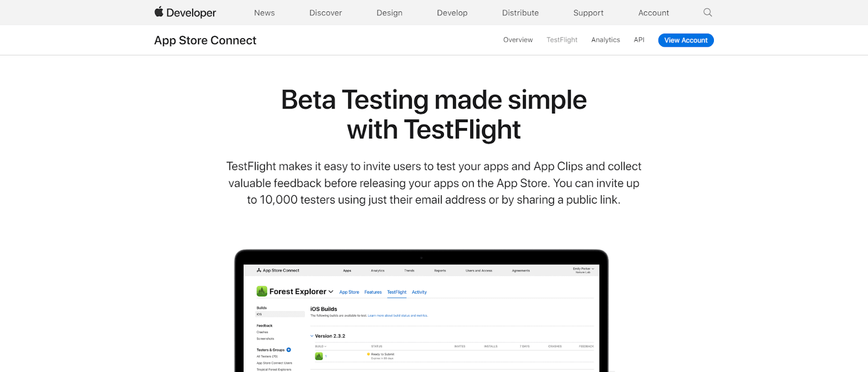Screen dimensions: 868x372
Task: Select Develop in the top navigation
Action: [x=452, y=13]
